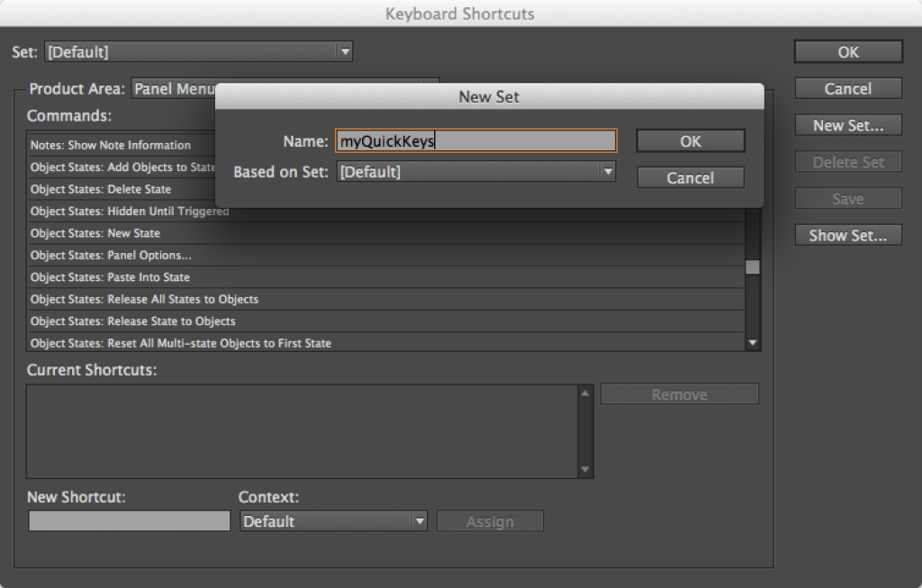Click the commands list scroll down arrow
Image resolution: width=922 pixels, height=588 pixels.
point(753,343)
